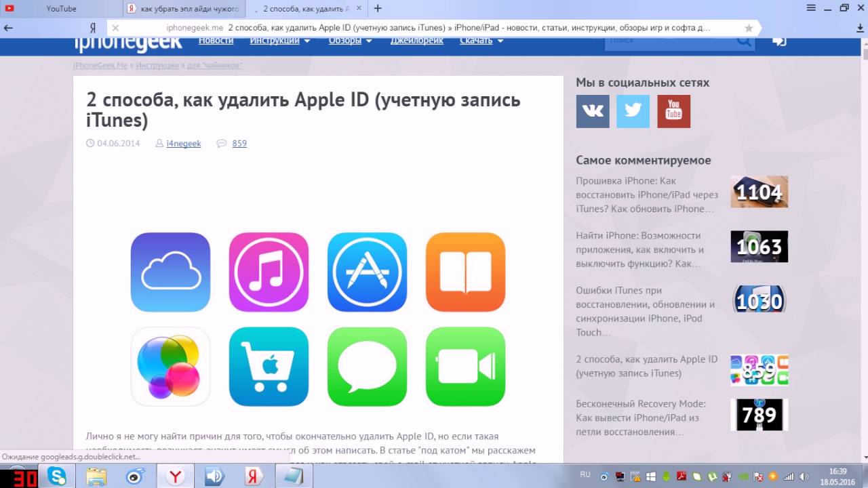The height and width of the screenshot is (488, 868).
Task: Click the FaceTime video camera icon
Action: [465, 367]
